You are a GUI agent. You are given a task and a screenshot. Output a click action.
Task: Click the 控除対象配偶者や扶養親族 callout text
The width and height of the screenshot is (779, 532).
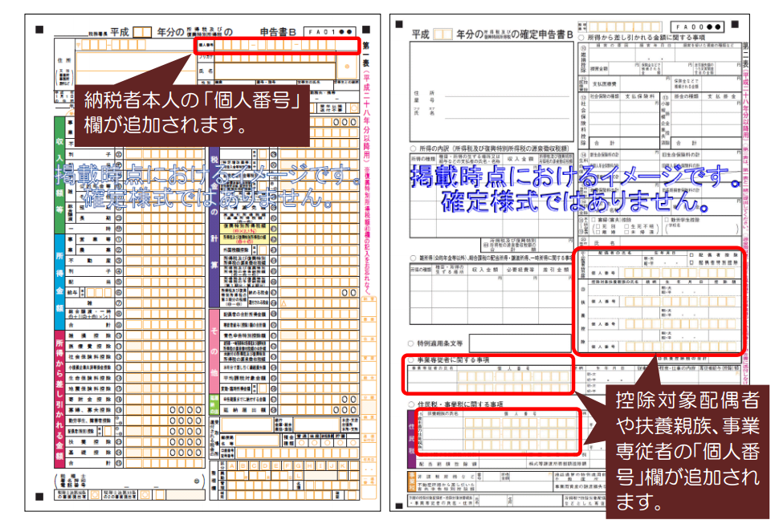pos(687,451)
